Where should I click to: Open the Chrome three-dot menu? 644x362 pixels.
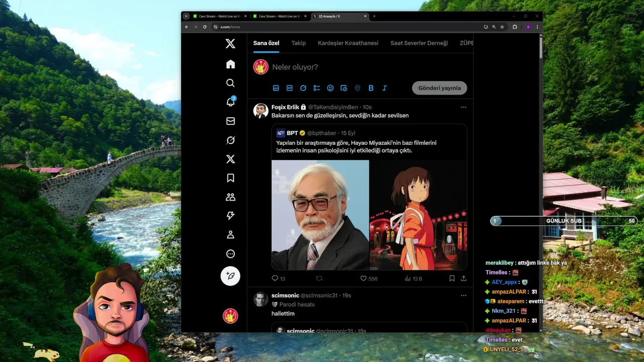click(537, 27)
